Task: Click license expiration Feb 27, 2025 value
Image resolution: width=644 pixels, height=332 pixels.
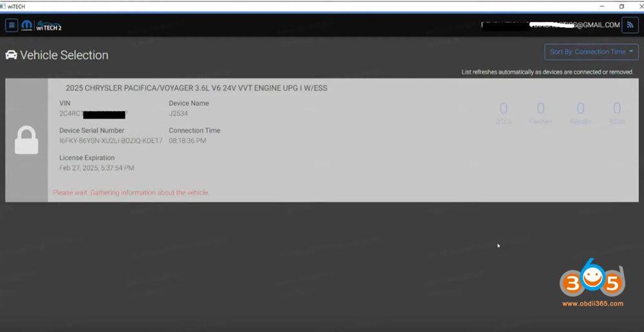Action: pyautogui.click(x=97, y=168)
